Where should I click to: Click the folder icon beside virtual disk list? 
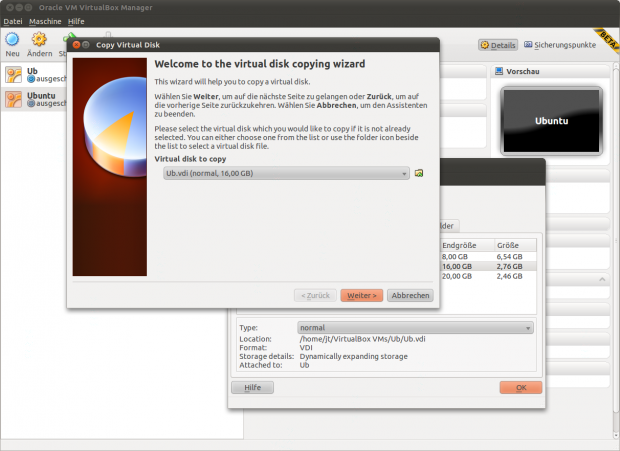pyautogui.click(x=419, y=173)
